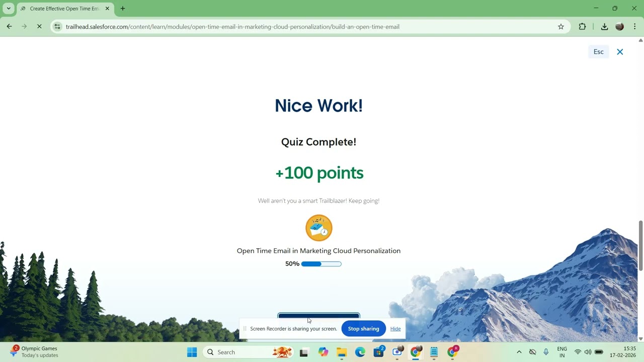Open the Olympic Games news widget
Image resolution: width=644 pixels, height=362 pixels.
(35, 352)
